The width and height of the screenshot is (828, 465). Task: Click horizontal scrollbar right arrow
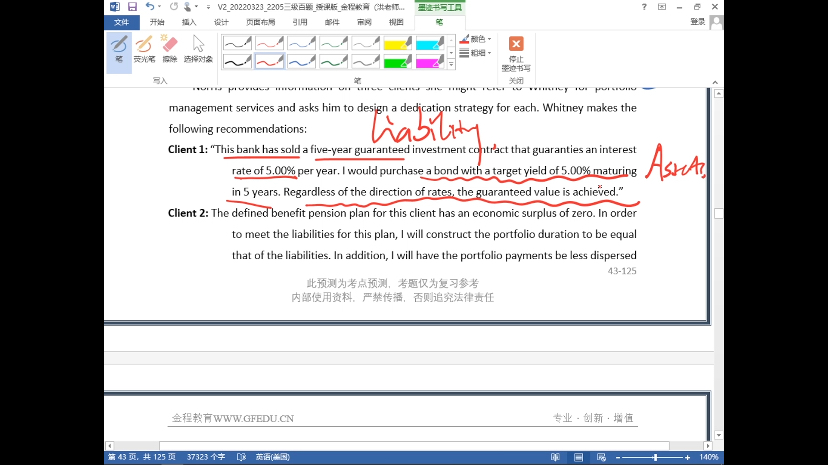(x=708, y=446)
